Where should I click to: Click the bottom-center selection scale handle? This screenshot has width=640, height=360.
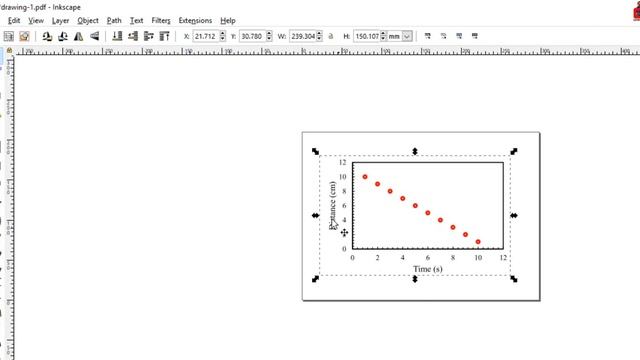[x=415, y=279]
